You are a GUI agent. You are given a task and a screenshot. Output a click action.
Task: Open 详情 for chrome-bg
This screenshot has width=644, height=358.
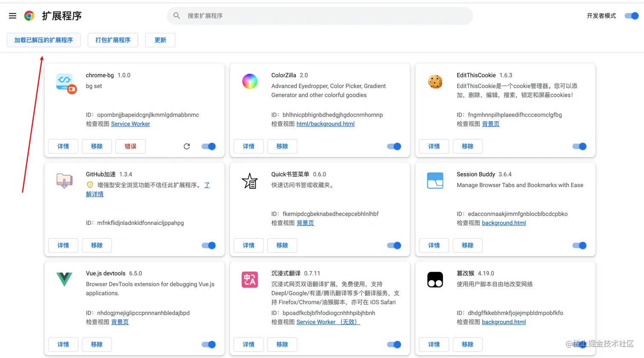pos(63,146)
